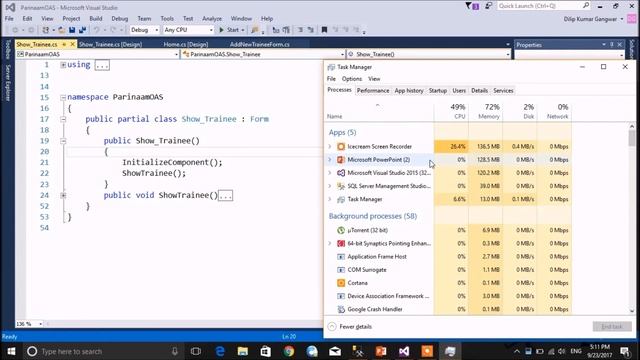Click the Task Manager vertical scrollbar
This screenshot has height=360, width=640.
click(632, 218)
